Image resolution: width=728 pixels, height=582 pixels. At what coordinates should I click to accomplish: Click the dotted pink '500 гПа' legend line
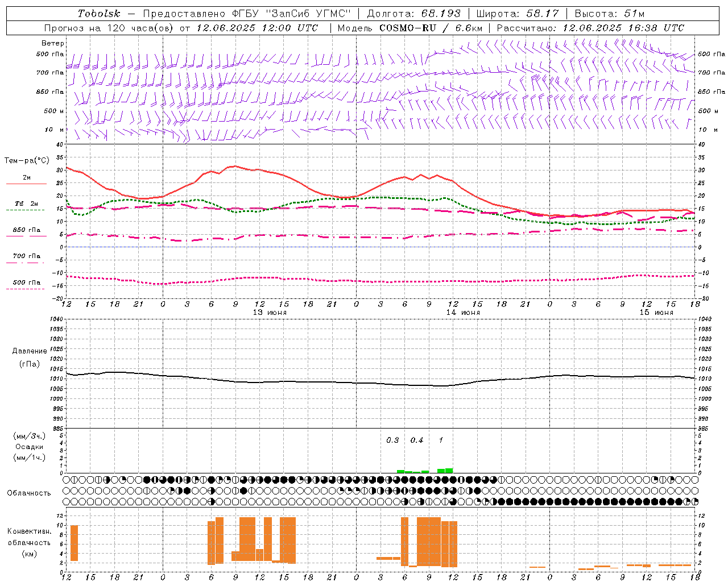(26, 289)
